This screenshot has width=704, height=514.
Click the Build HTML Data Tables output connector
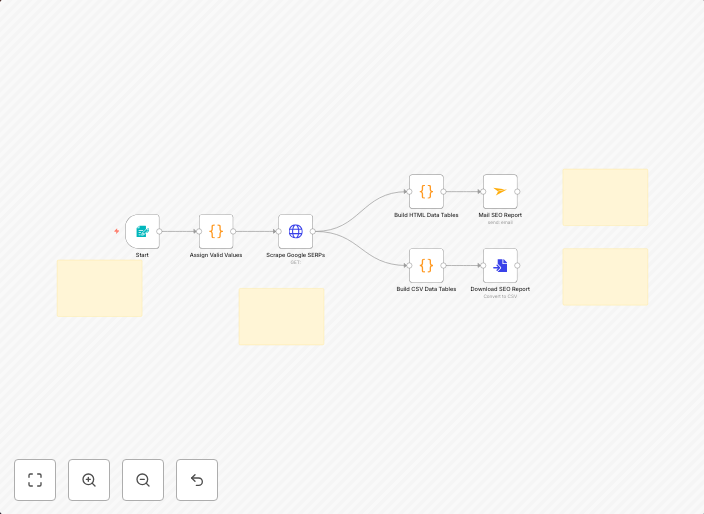pyautogui.click(x=443, y=192)
